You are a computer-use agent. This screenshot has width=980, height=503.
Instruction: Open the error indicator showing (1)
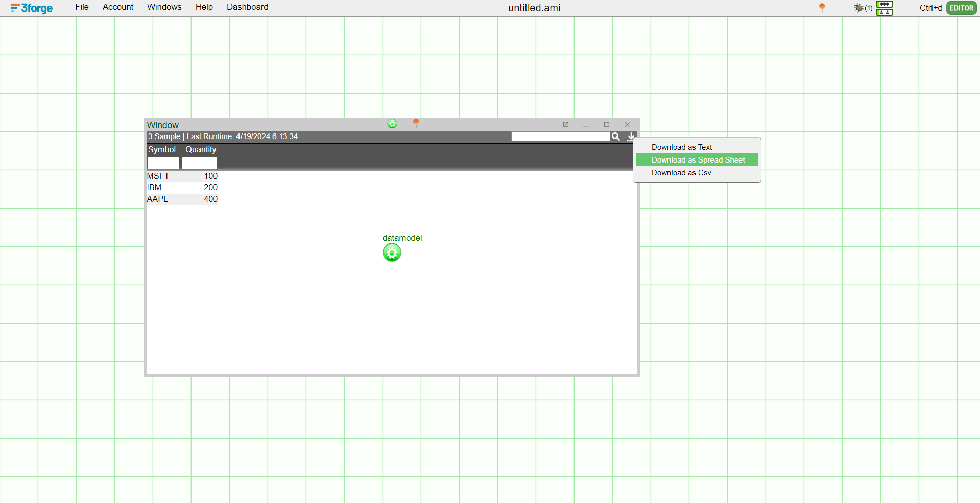coord(863,8)
